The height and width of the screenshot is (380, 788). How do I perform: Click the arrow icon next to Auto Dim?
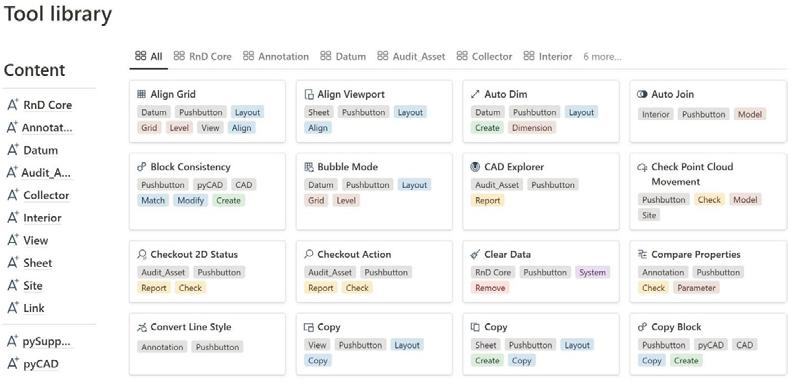pyautogui.click(x=475, y=94)
